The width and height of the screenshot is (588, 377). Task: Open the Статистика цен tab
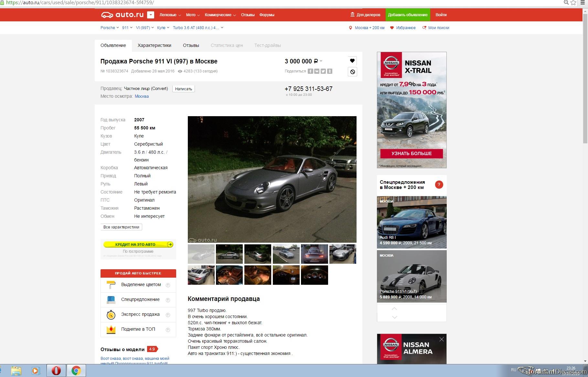[227, 45]
